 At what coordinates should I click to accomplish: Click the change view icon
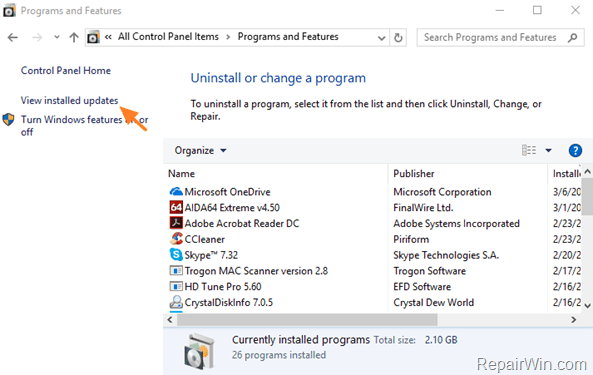click(529, 150)
